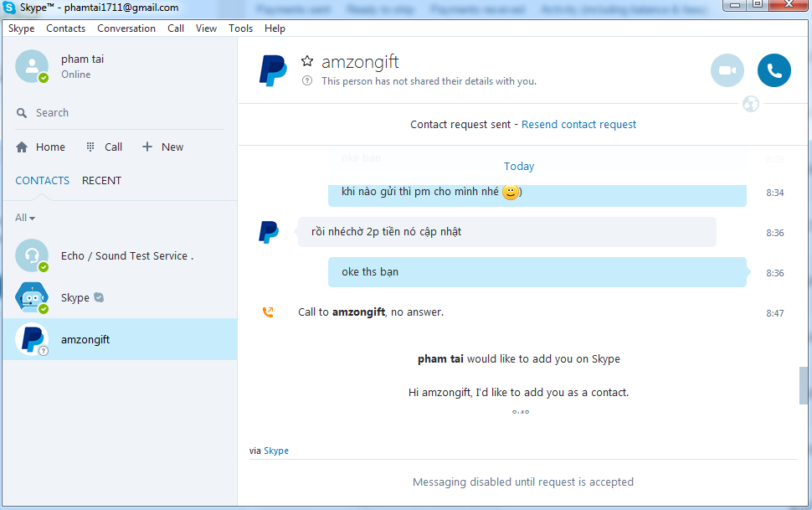Viewport: 812px width, 510px height.
Task: Select the amzongift contact name in the list
Action: point(85,340)
